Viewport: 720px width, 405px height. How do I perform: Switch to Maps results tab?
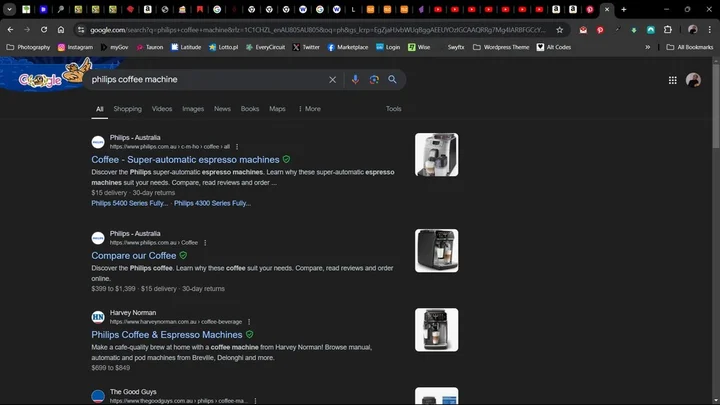[x=277, y=109]
